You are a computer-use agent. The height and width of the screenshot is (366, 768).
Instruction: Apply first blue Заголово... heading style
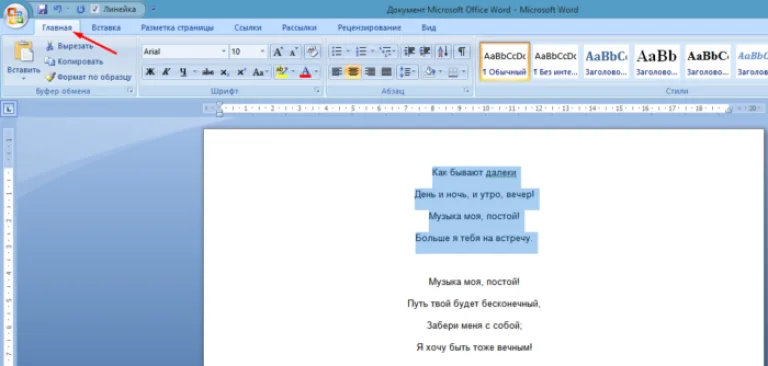point(606,61)
